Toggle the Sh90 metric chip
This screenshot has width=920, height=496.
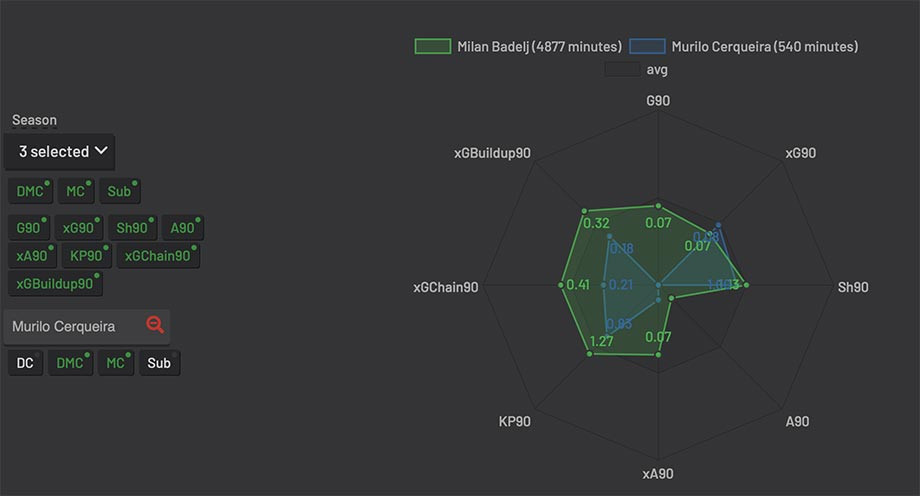[133, 228]
